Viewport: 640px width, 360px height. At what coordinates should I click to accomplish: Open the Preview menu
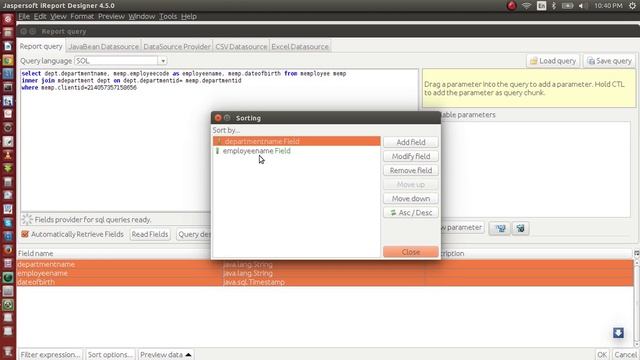pos(111,16)
